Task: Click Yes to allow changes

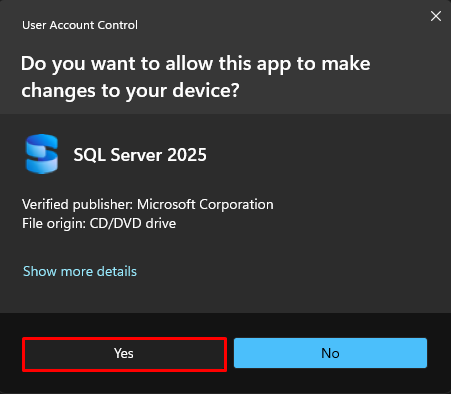Action: [124, 354]
